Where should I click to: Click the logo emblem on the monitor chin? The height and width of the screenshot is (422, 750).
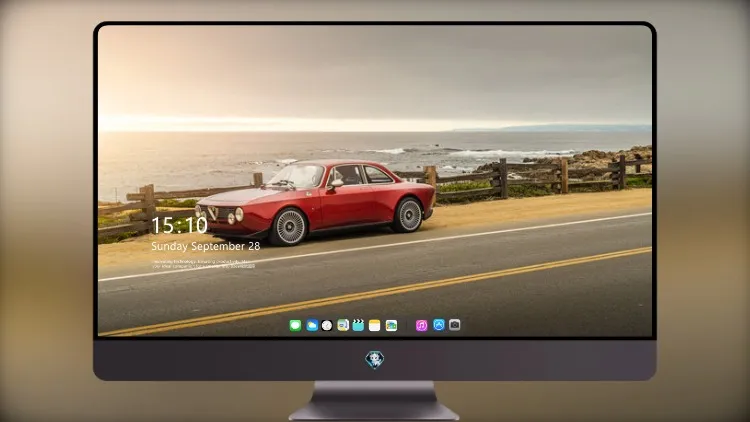click(375, 360)
